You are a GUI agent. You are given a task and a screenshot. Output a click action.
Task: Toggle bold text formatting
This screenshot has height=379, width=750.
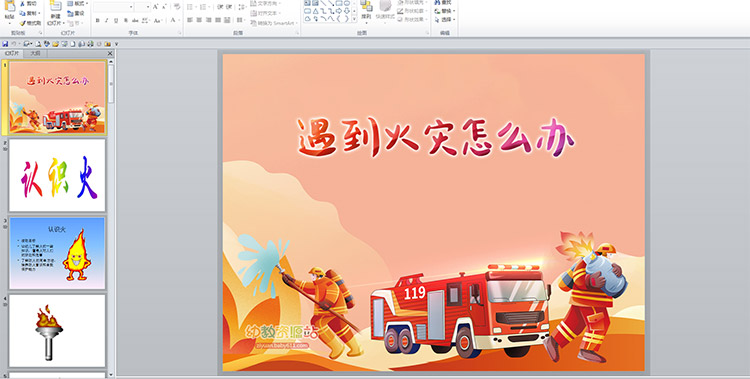coord(98,21)
